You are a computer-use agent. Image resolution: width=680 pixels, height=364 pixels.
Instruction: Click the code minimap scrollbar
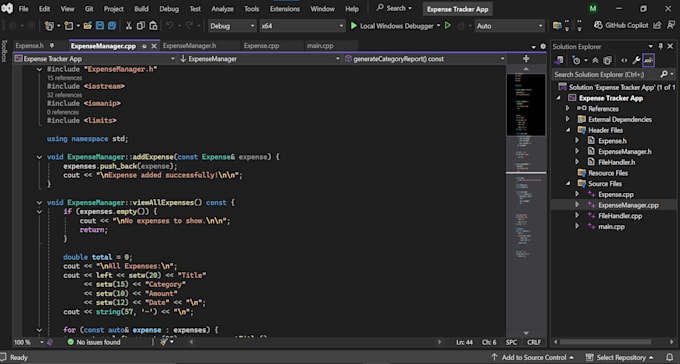[526, 200]
